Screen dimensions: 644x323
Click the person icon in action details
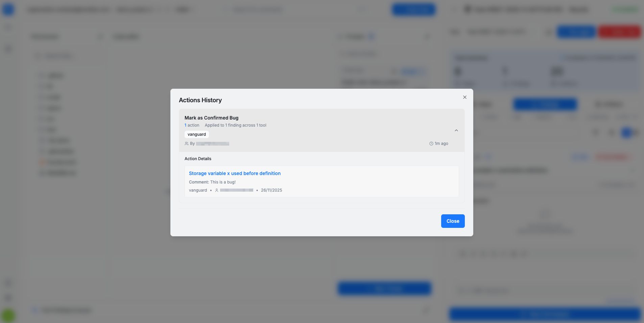pyautogui.click(x=217, y=190)
